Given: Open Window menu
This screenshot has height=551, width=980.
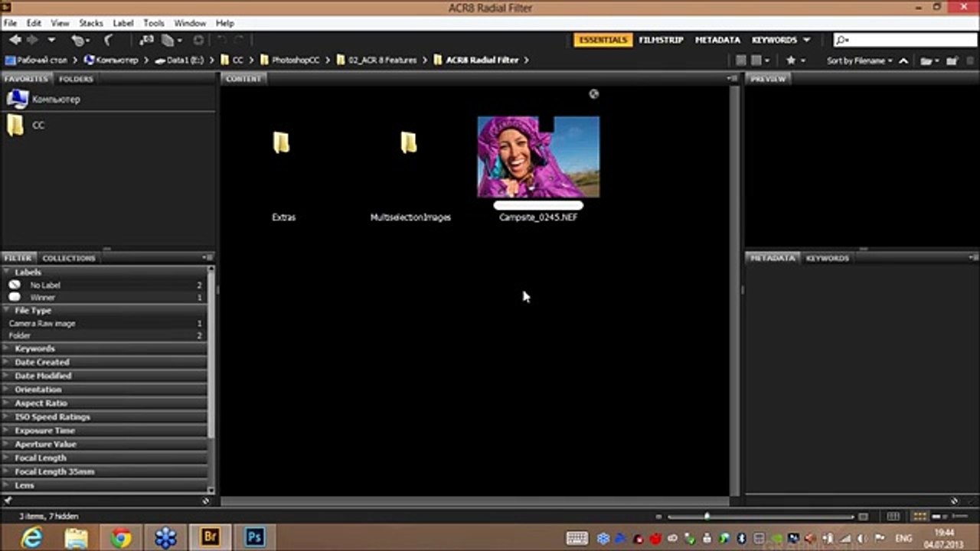Looking at the screenshot, I should click(189, 24).
